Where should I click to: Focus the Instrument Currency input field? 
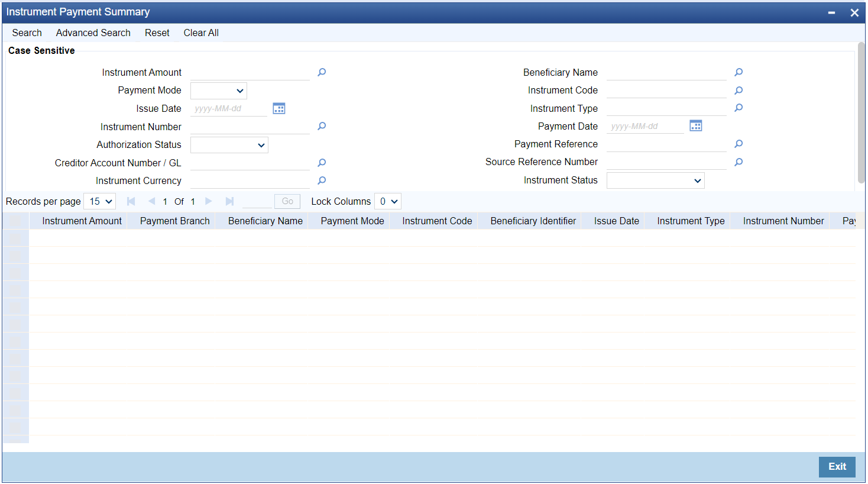pyautogui.click(x=250, y=180)
